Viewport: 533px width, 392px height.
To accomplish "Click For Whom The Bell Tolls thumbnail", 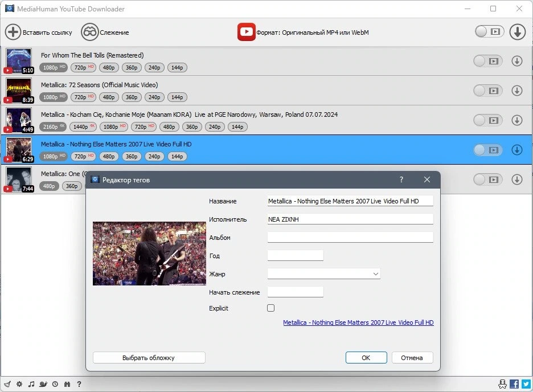I will click(x=19, y=61).
